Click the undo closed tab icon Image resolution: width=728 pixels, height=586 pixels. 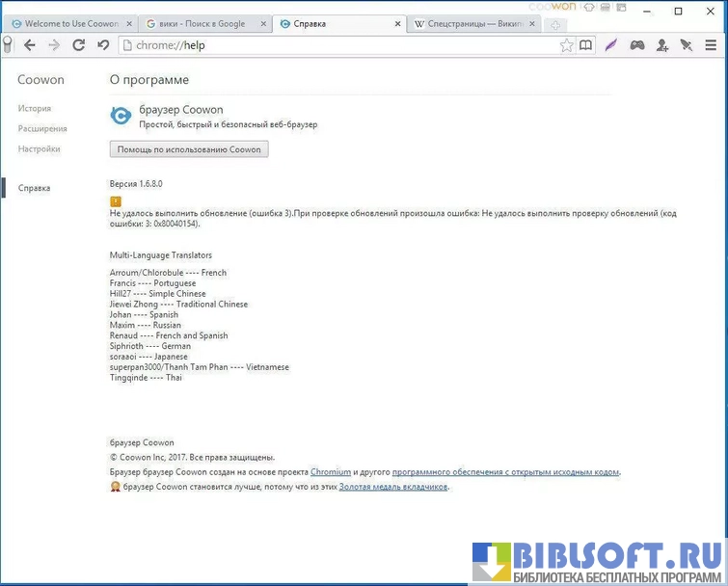(x=103, y=45)
